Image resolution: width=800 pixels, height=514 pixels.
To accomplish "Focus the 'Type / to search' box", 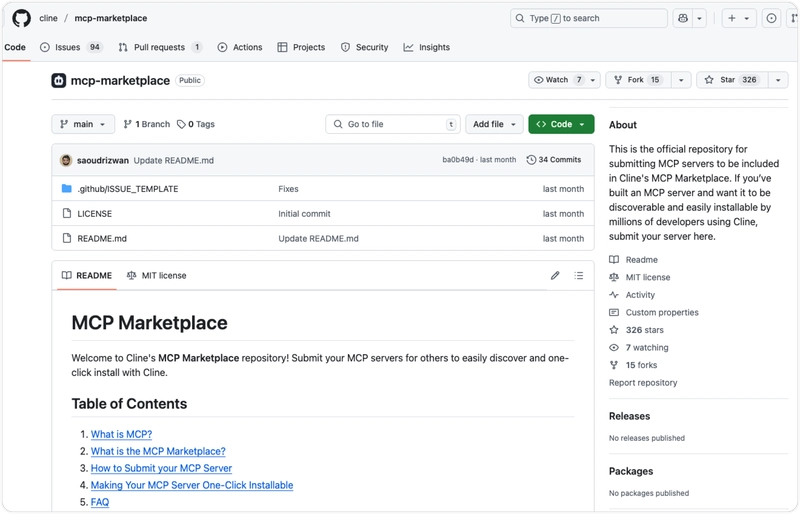I will click(x=589, y=18).
